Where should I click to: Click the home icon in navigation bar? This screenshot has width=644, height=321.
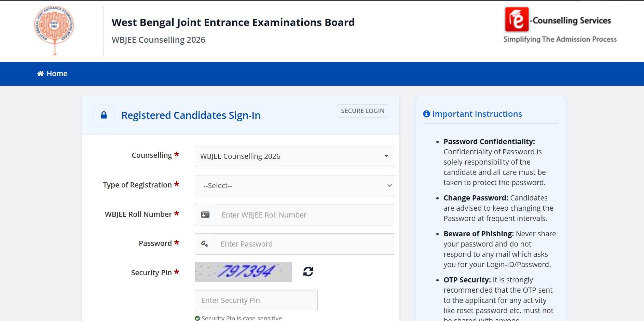[40, 74]
